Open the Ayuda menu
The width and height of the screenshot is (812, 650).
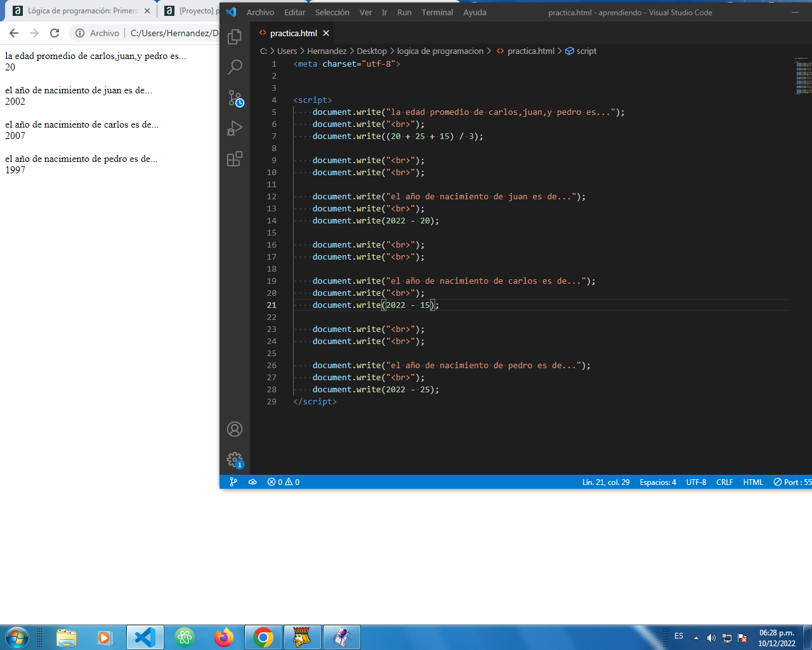point(475,12)
